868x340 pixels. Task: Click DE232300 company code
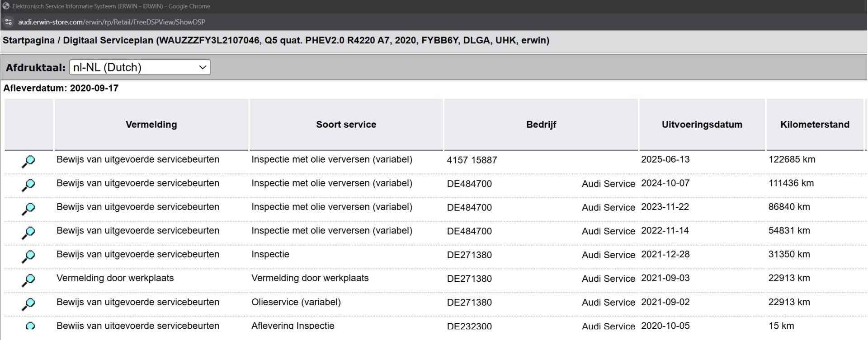click(469, 326)
